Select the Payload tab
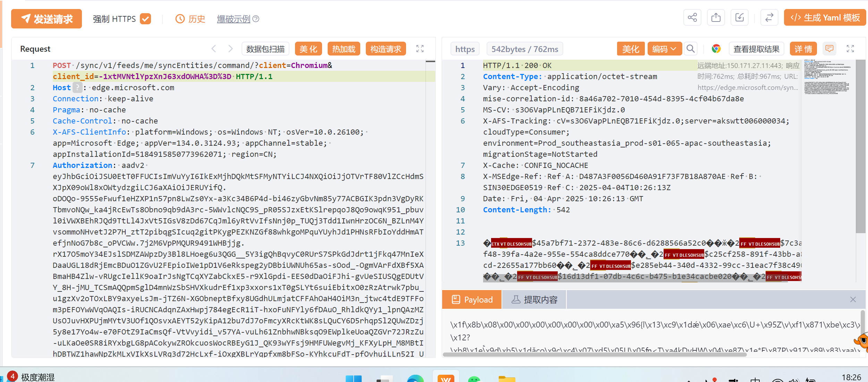868x382 pixels. point(472,299)
